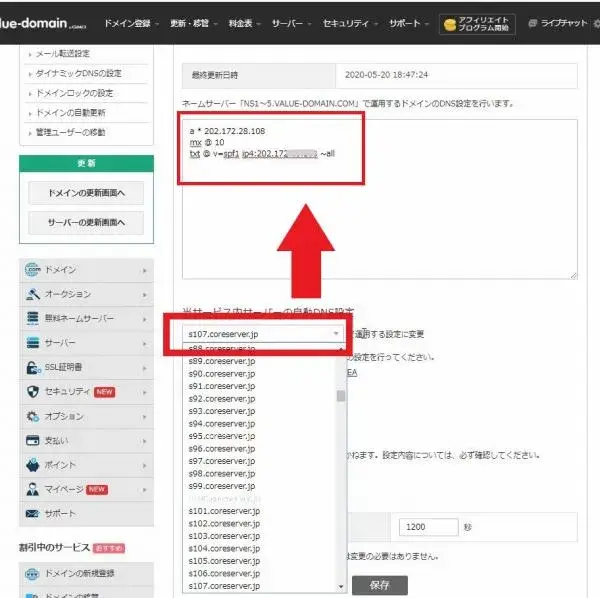The width and height of the screenshot is (600, 598).
Task: Expand セキュリティ sidebar arrow
Action: [145, 393]
